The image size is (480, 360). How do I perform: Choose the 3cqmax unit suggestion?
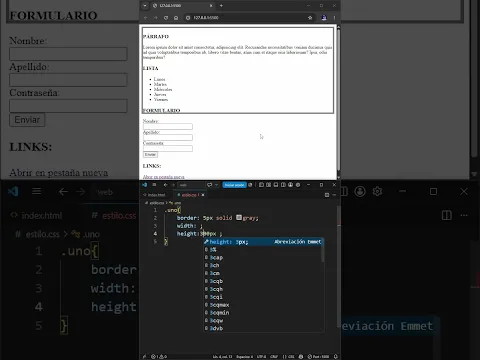263,305
